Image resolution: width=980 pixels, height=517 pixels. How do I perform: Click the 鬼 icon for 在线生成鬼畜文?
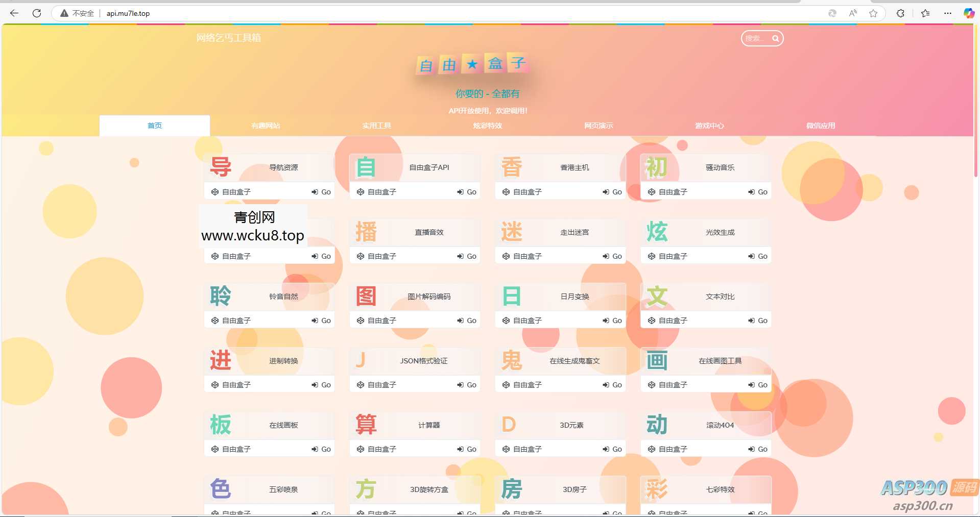tap(511, 360)
